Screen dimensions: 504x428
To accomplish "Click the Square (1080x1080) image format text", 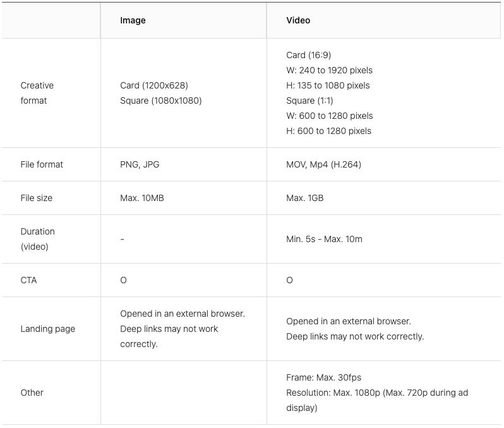I will (x=160, y=101).
